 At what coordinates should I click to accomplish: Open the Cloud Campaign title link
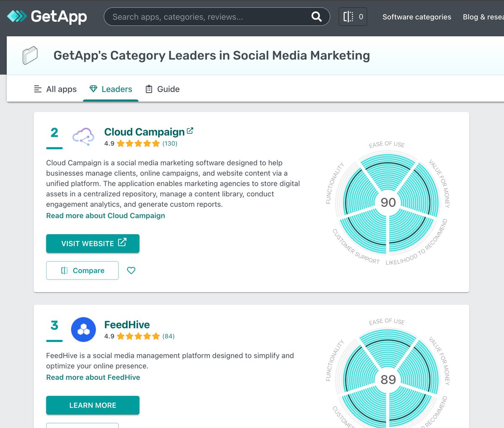144,132
